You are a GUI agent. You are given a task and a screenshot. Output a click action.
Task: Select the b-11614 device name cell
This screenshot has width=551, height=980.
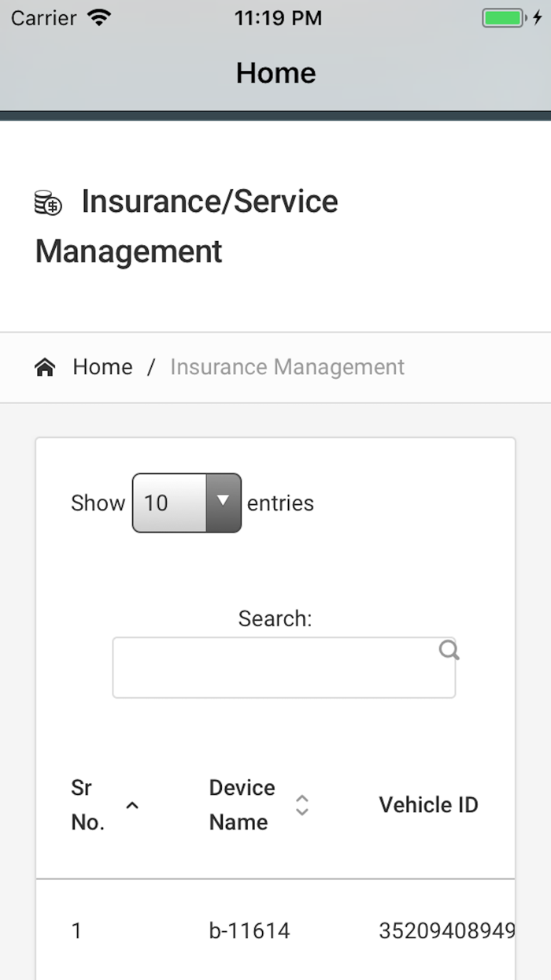(250, 930)
